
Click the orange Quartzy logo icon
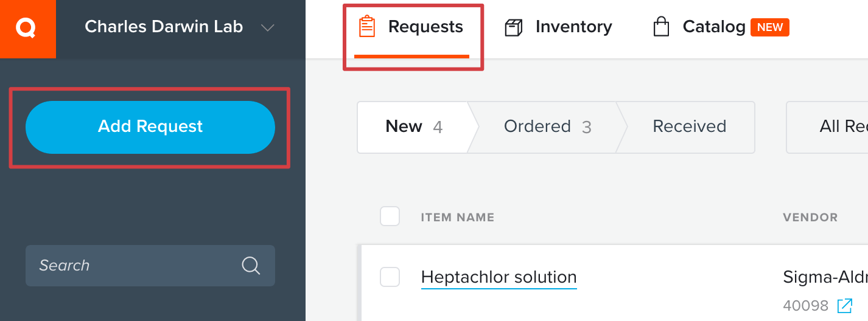27,29
